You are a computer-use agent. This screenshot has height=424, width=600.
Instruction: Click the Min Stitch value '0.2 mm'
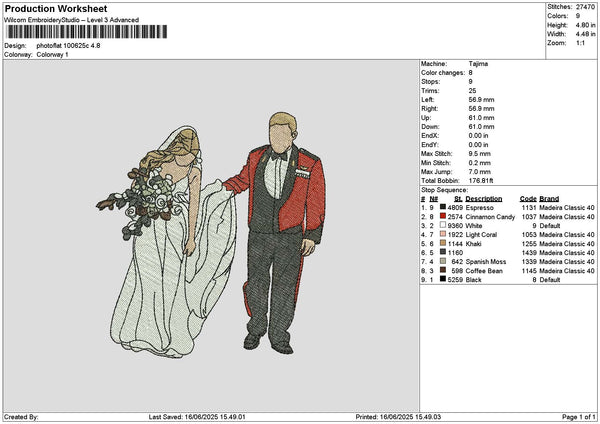(479, 163)
